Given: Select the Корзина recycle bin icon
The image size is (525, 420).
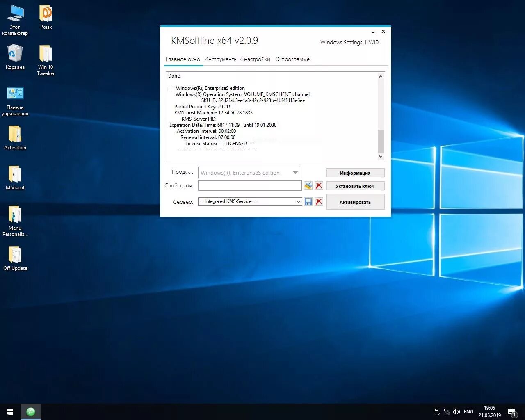Looking at the screenshot, I should coord(15,57).
